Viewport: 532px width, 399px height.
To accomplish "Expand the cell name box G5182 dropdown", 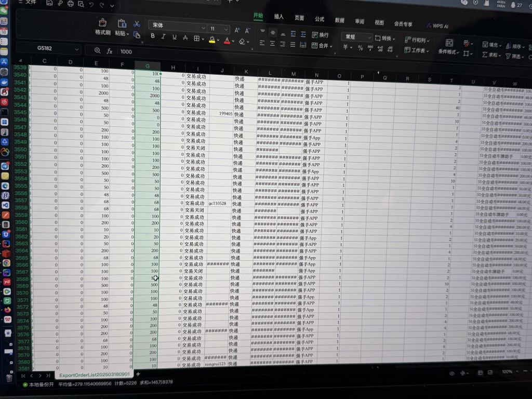I will tap(77, 49).
